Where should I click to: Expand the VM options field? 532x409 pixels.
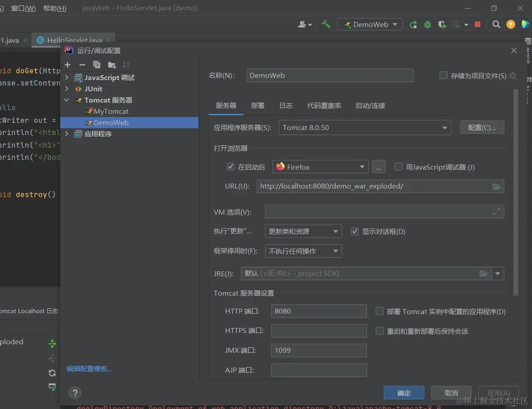point(496,211)
